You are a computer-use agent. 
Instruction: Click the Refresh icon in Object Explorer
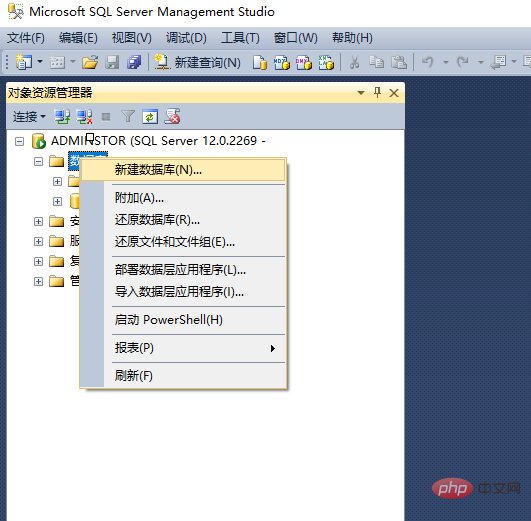150,117
